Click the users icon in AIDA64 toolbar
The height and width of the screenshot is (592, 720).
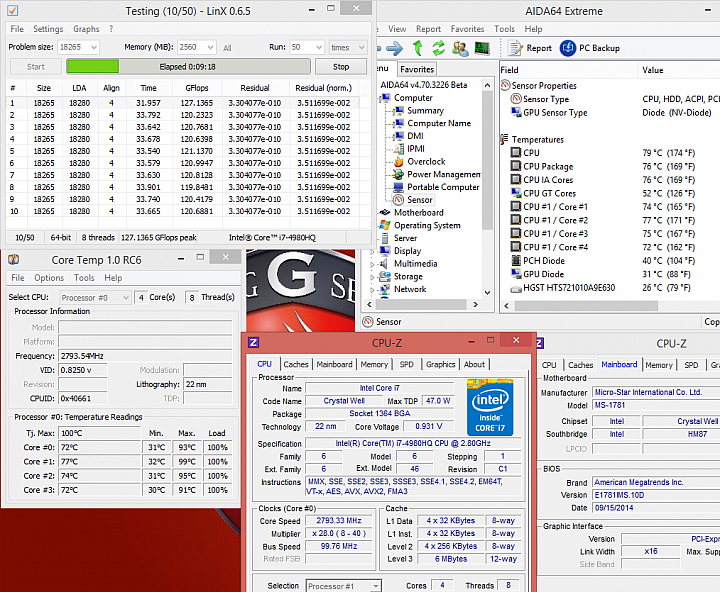(x=460, y=48)
